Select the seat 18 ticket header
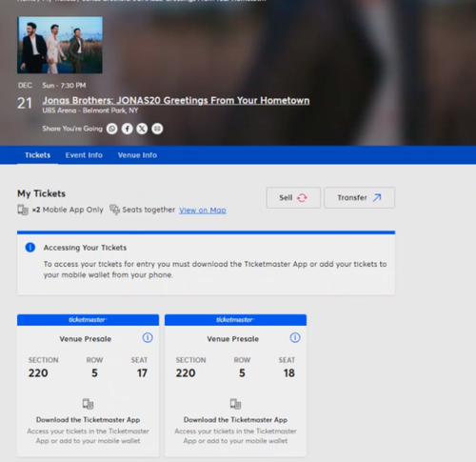 pos(235,320)
